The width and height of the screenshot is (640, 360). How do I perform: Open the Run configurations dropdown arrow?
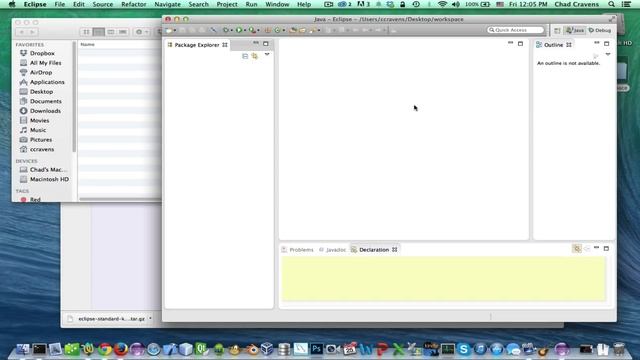coord(245,30)
